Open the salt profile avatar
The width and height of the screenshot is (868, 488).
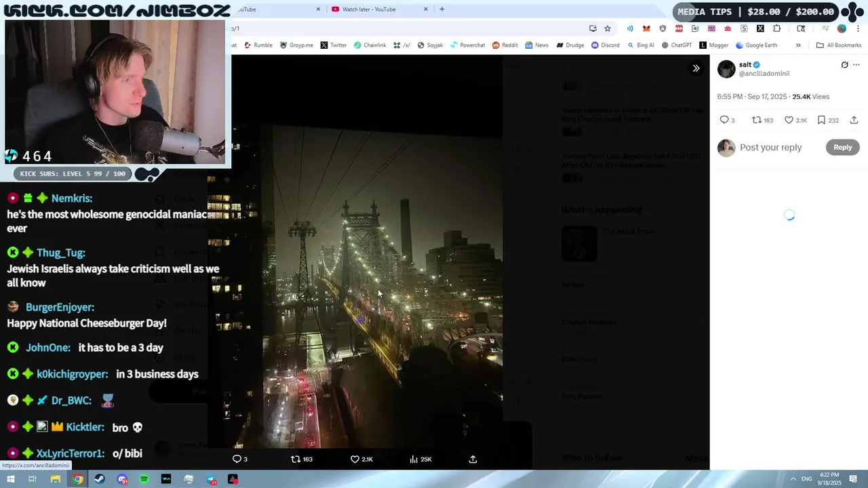tap(726, 68)
